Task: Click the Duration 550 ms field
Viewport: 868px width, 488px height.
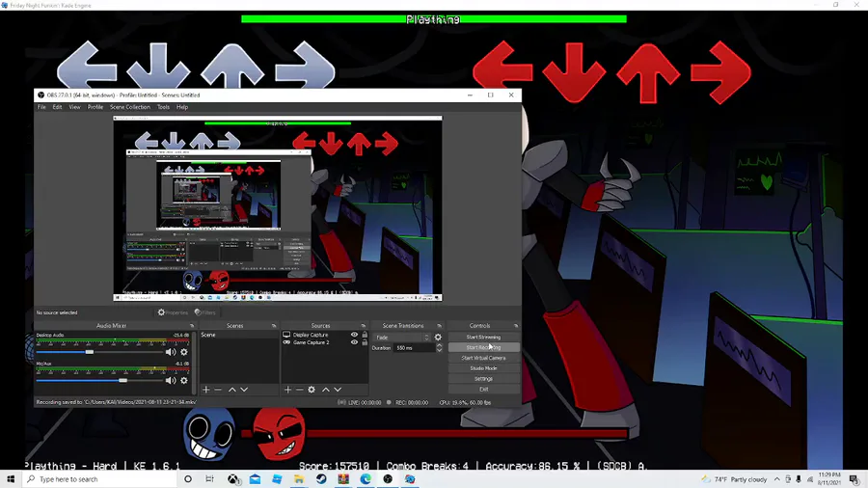Action: 415,348
